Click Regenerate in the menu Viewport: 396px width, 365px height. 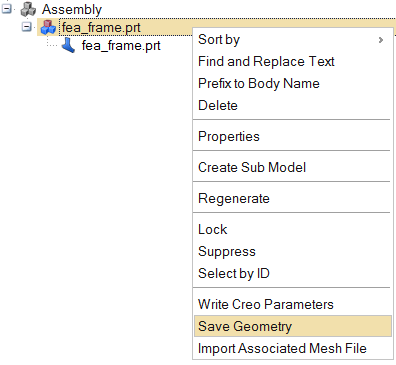click(x=234, y=198)
